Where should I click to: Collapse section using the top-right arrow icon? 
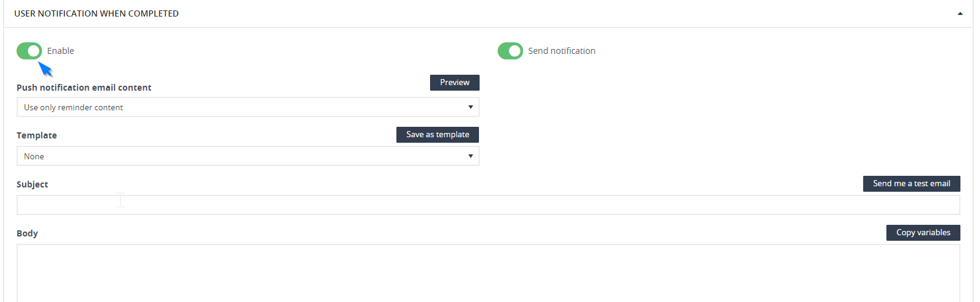[x=960, y=13]
